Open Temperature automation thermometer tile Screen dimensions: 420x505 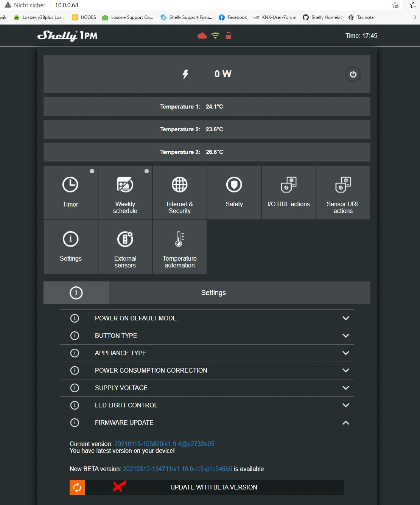pos(179,247)
